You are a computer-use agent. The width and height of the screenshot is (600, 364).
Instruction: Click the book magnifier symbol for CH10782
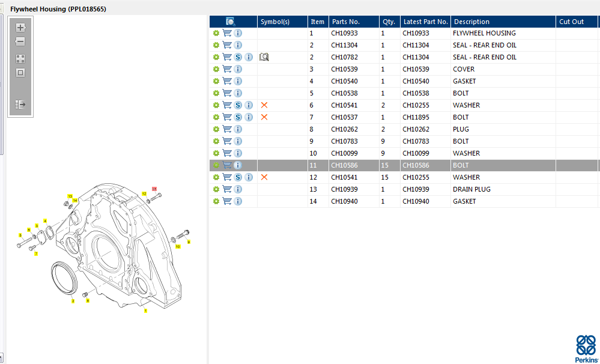264,57
